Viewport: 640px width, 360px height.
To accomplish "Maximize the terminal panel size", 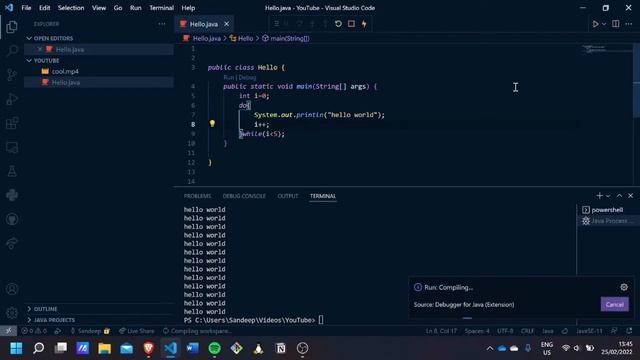I will tap(619, 196).
